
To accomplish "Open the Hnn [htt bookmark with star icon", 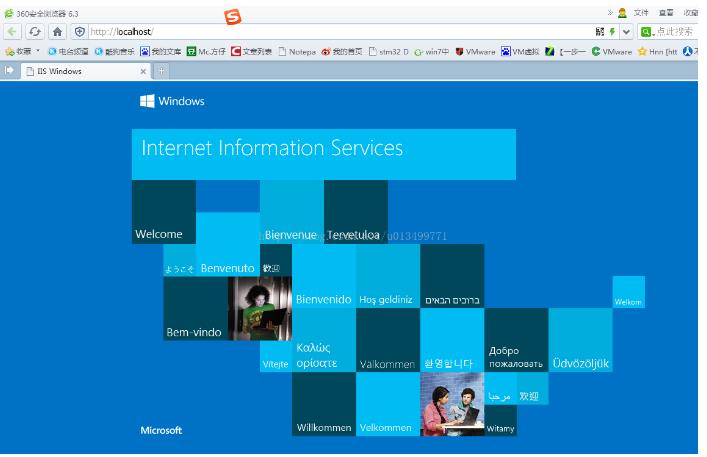I will click(x=657, y=51).
